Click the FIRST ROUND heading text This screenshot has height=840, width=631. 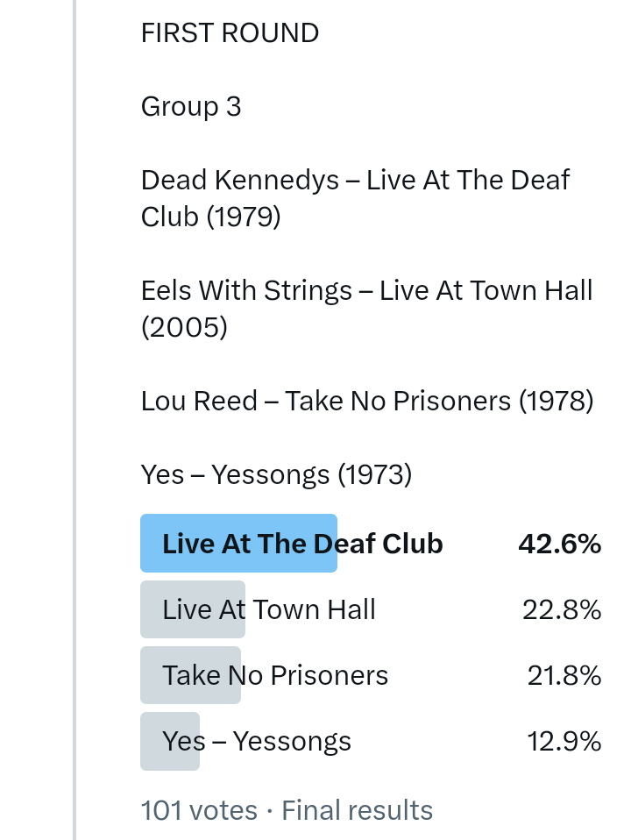tap(230, 33)
